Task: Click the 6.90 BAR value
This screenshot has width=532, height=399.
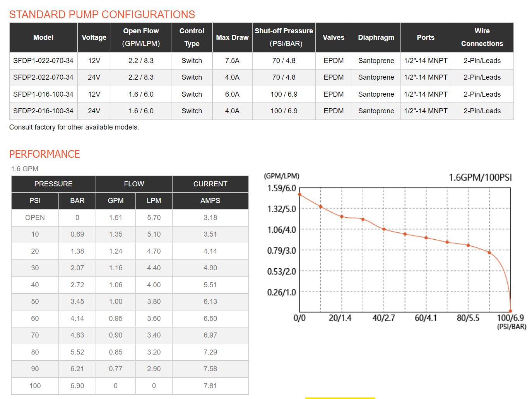Action: point(77,386)
